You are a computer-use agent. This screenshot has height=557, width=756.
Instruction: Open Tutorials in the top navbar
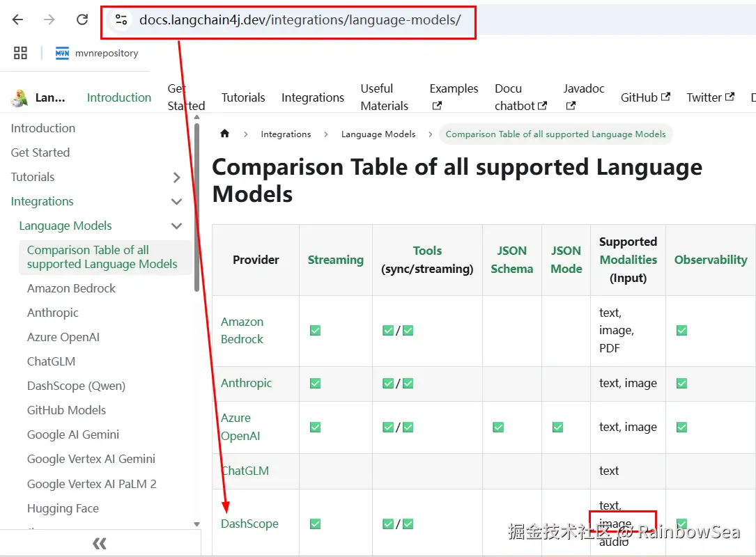click(243, 97)
